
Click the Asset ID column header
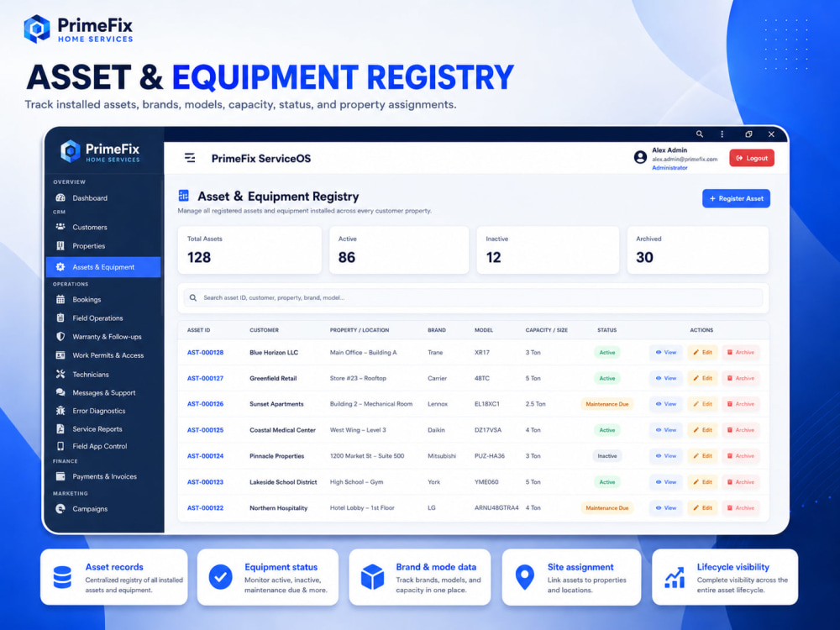coord(198,330)
